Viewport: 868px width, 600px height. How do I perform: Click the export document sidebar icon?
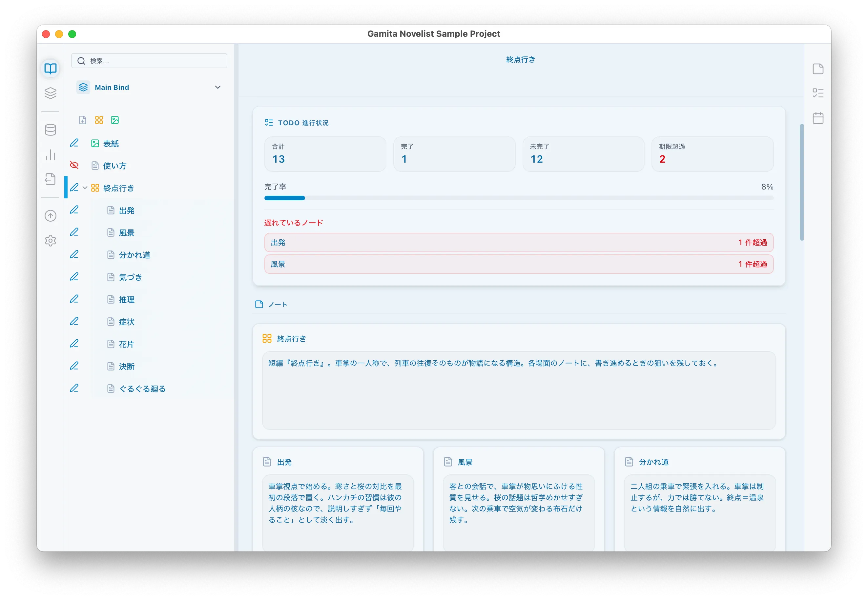tap(51, 179)
